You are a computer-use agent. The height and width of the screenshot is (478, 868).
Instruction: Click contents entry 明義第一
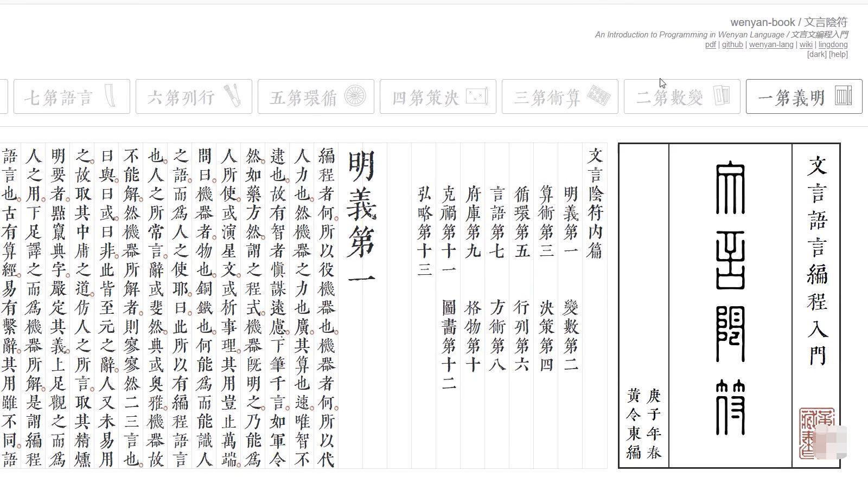click(571, 222)
